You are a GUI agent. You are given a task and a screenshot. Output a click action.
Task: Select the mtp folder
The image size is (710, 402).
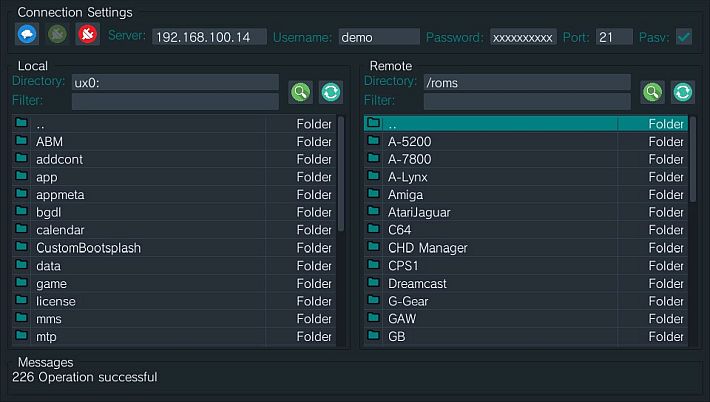(x=174, y=336)
